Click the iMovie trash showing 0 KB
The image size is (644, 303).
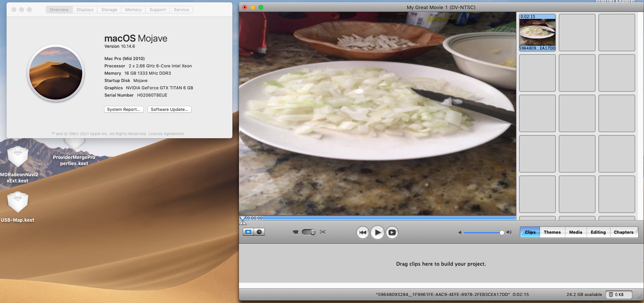(x=619, y=295)
